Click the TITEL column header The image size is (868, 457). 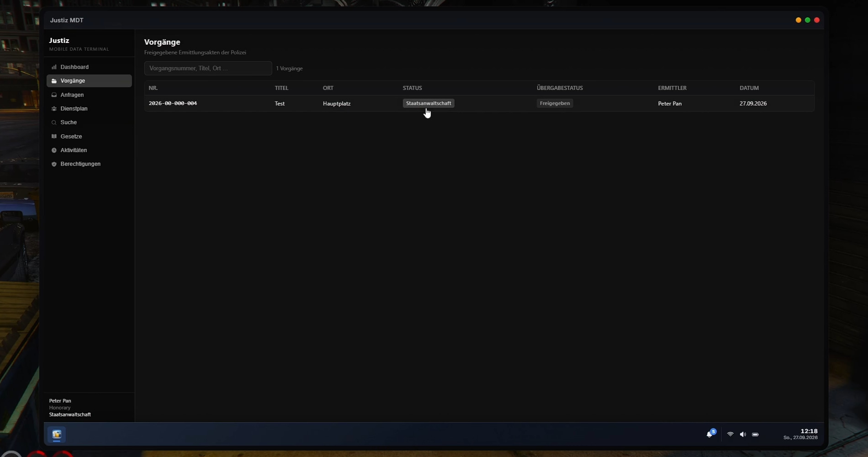pyautogui.click(x=281, y=88)
